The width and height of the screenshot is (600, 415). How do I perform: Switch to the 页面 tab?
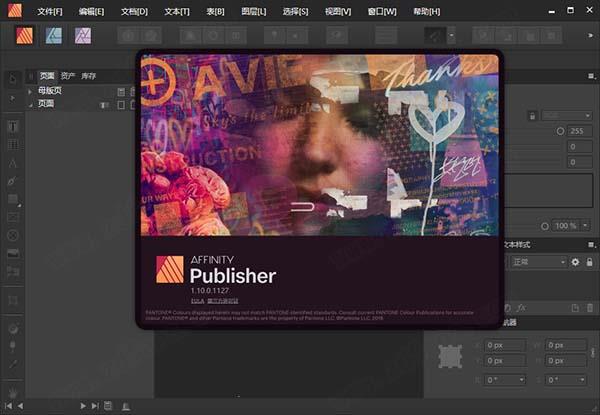click(47, 76)
